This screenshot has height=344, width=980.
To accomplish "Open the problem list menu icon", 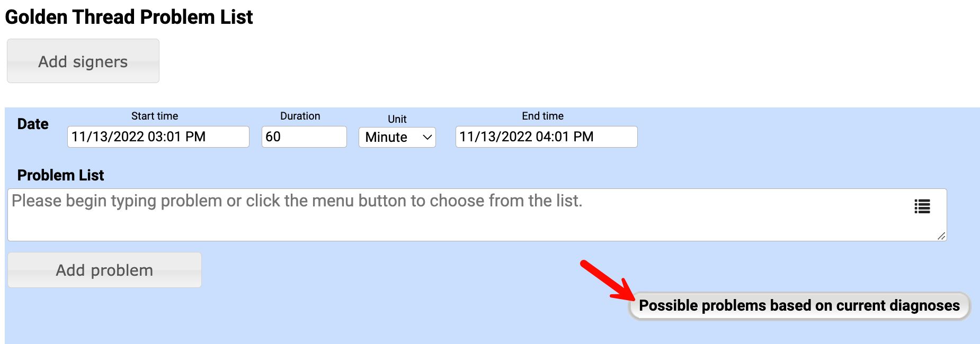I will pyautogui.click(x=922, y=206).
